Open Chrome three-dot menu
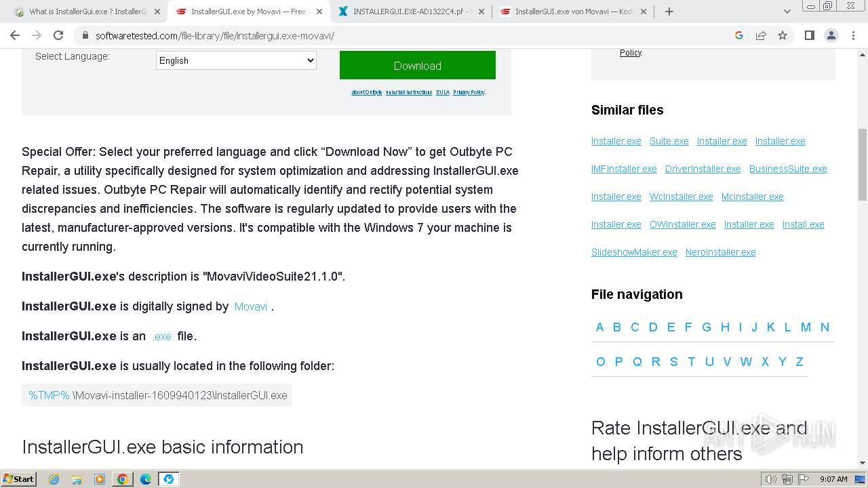This screenshot has width=868, height=488. [853, 35]
